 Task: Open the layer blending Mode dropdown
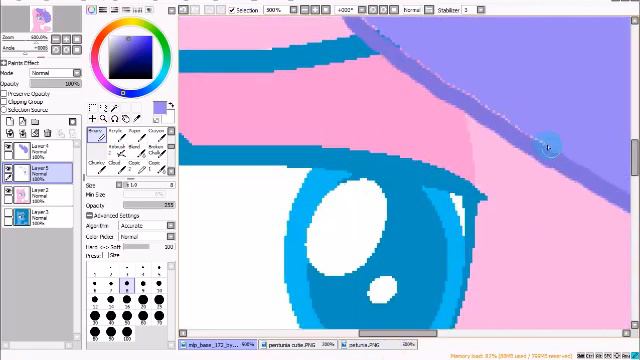click(77, 73)
